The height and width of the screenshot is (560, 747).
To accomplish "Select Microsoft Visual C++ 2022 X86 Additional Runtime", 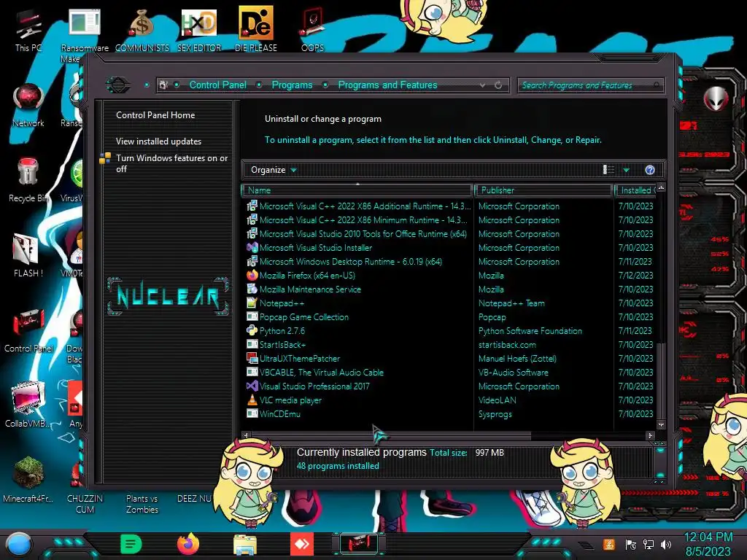I will (x=365, y=206).
